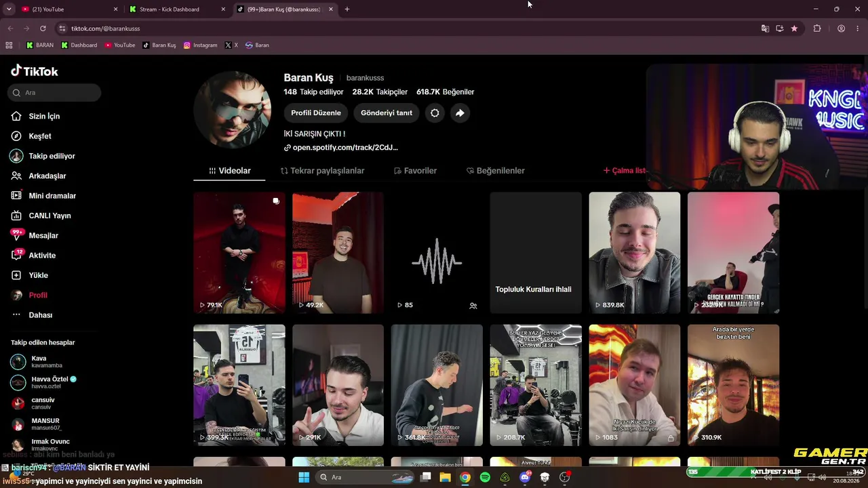The height and width of the screenshot is (488, 868).
Task: Open File Explorer from the taskbar
Action: (445, 477)
